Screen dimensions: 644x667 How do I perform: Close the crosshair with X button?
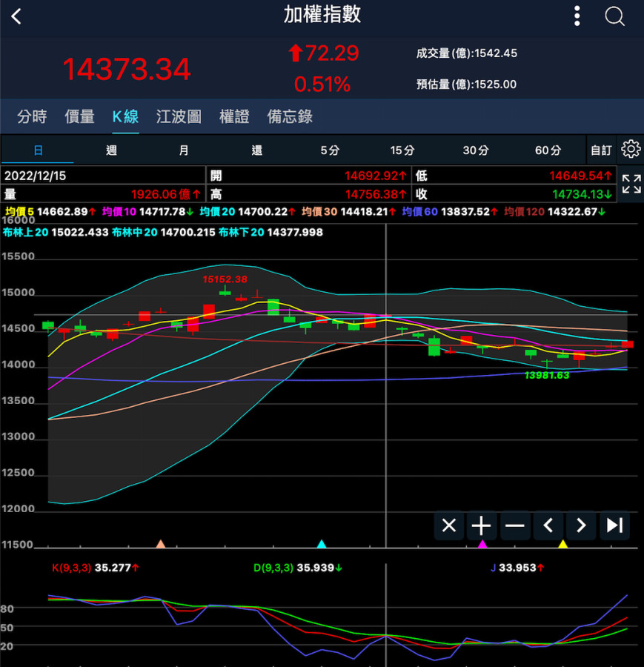click(x=448, y=525)
